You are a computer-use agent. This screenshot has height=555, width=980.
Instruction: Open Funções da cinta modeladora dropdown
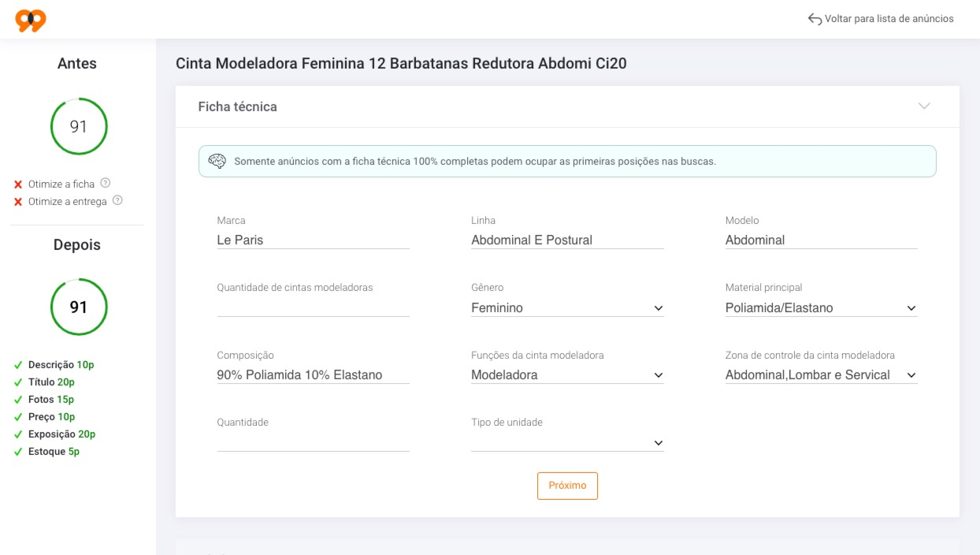[x=567, y=375]
